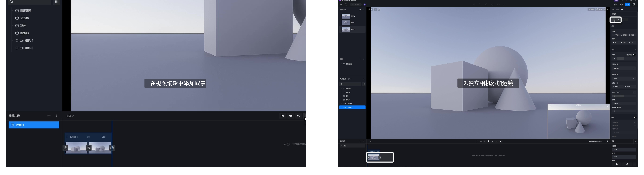Collapse the 基础 section
Viewport: 644px width, 175px height.
point(636,26)
